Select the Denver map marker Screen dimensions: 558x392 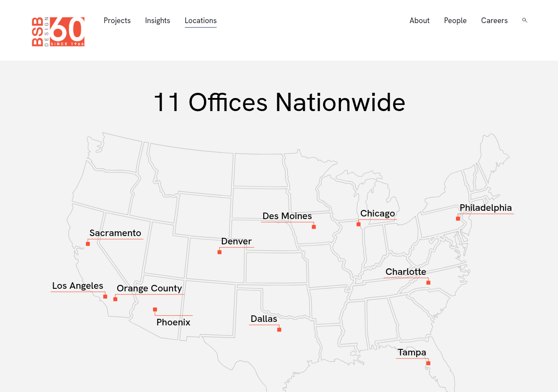219,251
